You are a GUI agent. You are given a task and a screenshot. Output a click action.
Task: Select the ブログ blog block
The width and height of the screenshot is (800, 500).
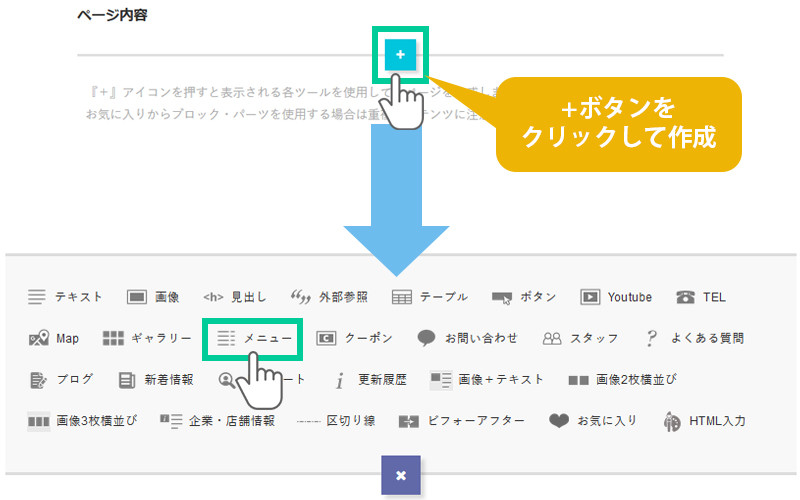pos(62,379)
